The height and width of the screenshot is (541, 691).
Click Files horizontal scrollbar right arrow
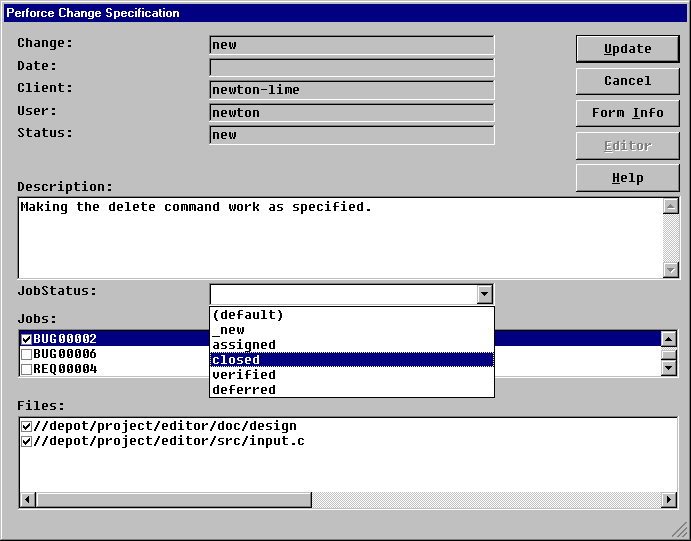(669, 499)
